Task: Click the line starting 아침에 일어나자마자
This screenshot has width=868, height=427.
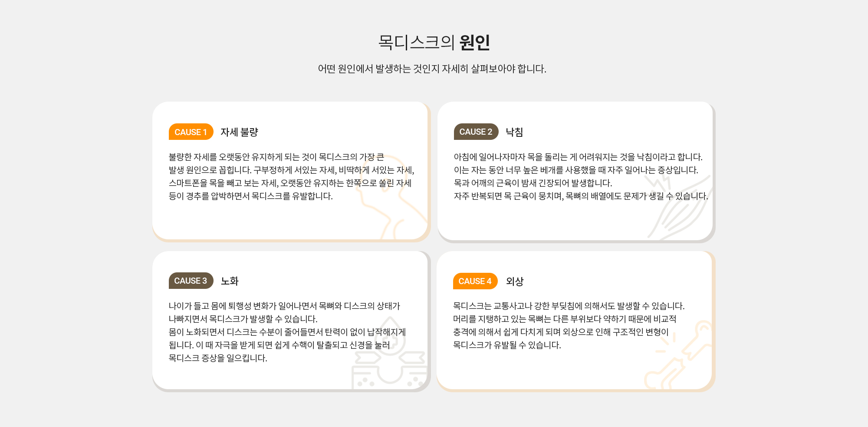Action: click(x=578, y=157)
